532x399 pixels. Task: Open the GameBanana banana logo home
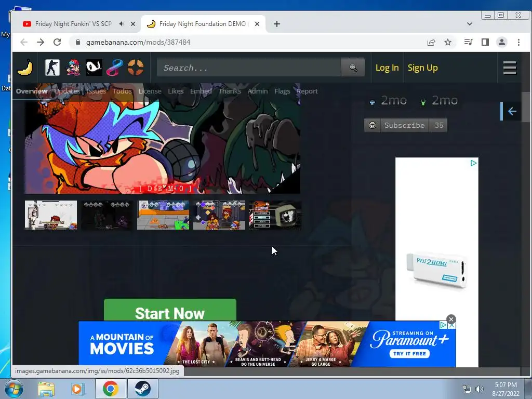[x=25, y=68]
